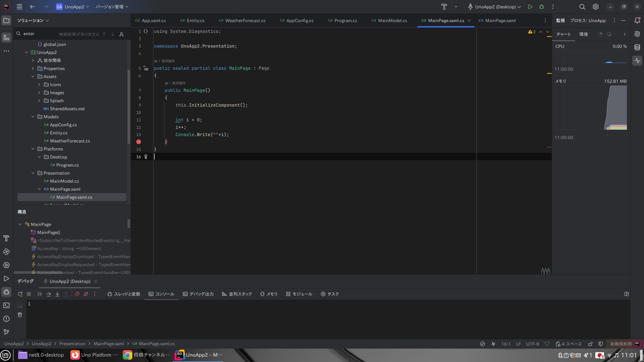Go to next highlighted problem arrow
This screenshot has height=362, width=644.
point(548,32)
